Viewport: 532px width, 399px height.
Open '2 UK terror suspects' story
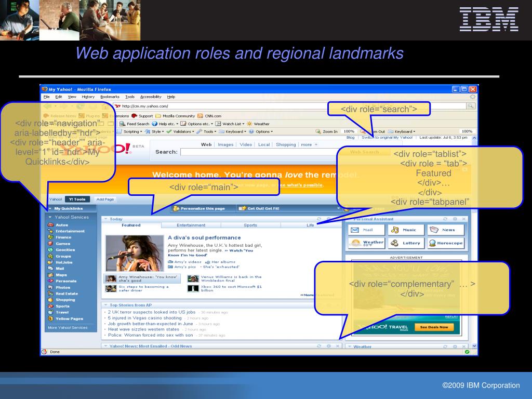point(151,312)
